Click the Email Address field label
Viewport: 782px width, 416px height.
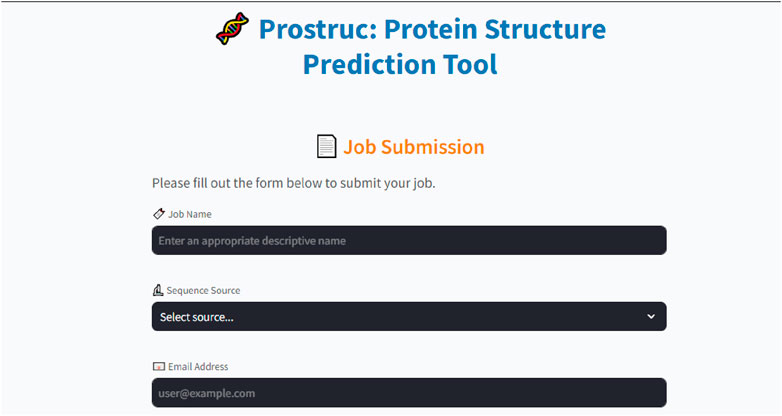pyautogui.click(x=198, y=367)
